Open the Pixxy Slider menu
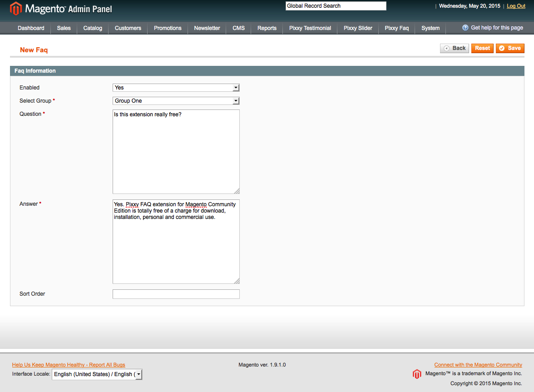This screenshot has height=392, width=534. [358, 28]
